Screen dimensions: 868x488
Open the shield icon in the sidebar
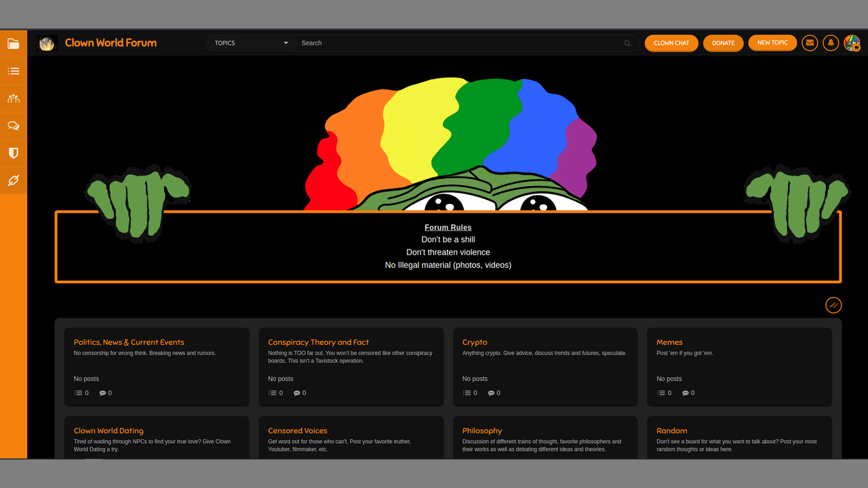pyautogui.click(x=14, y=153)
